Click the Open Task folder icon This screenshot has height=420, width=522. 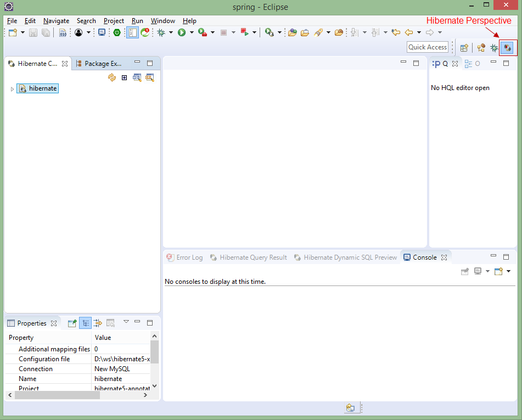[305, 32]
